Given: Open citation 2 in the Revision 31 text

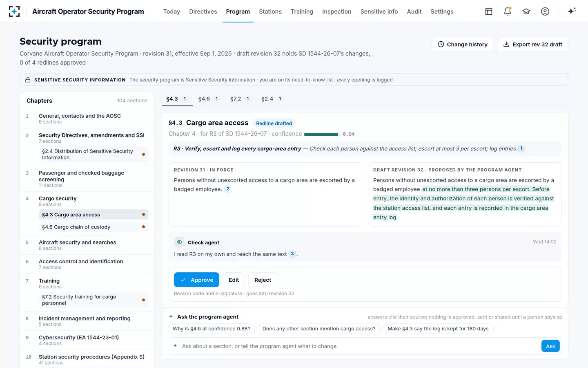Looking at the screenshot, I should click(x=228, y=189).
